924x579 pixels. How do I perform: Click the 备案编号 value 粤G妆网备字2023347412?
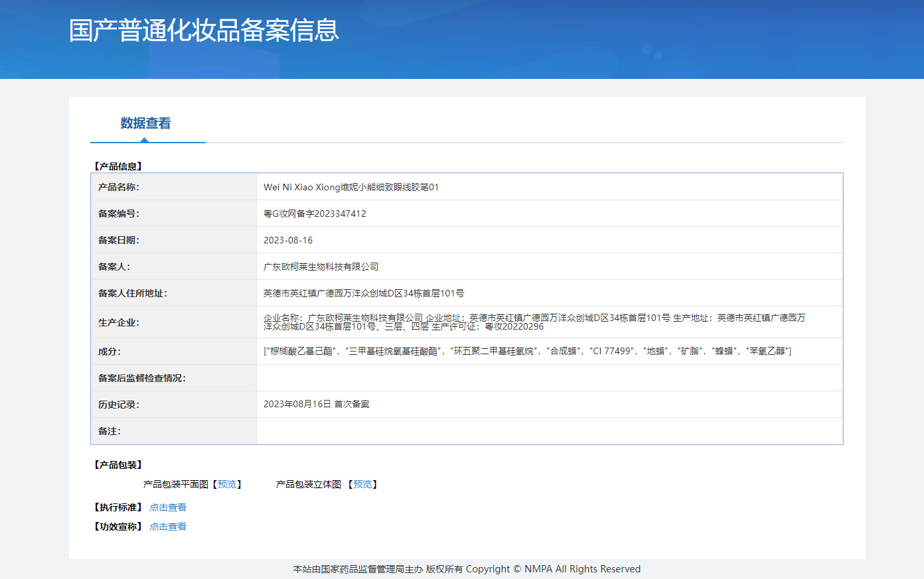pos(315,214)
